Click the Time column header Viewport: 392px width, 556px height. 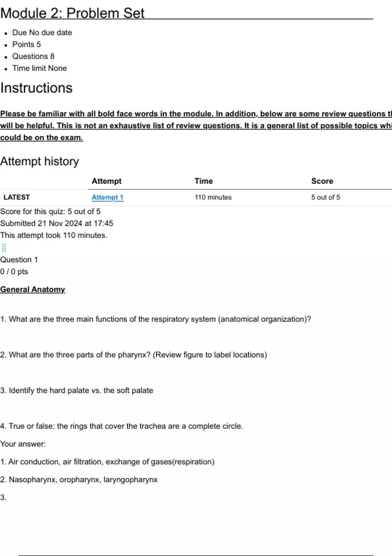pyautogui.click(x=204, y=181)
